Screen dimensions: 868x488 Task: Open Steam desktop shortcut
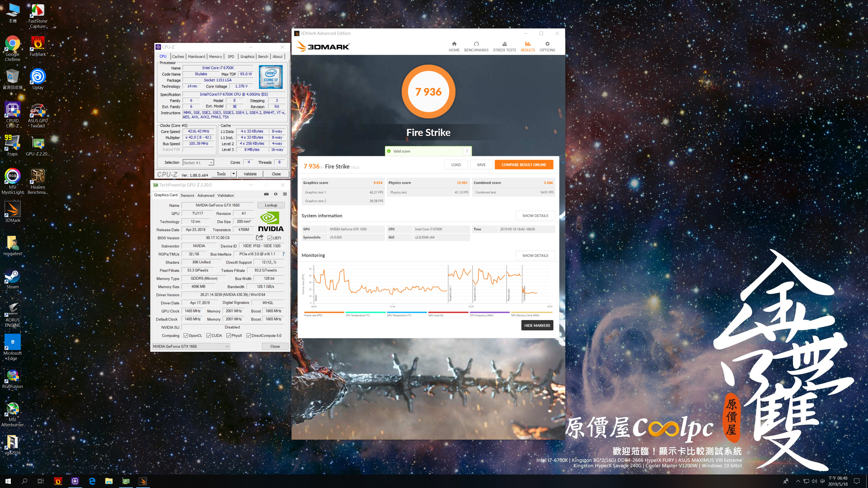pyautogui.click(x=12, y=279)
